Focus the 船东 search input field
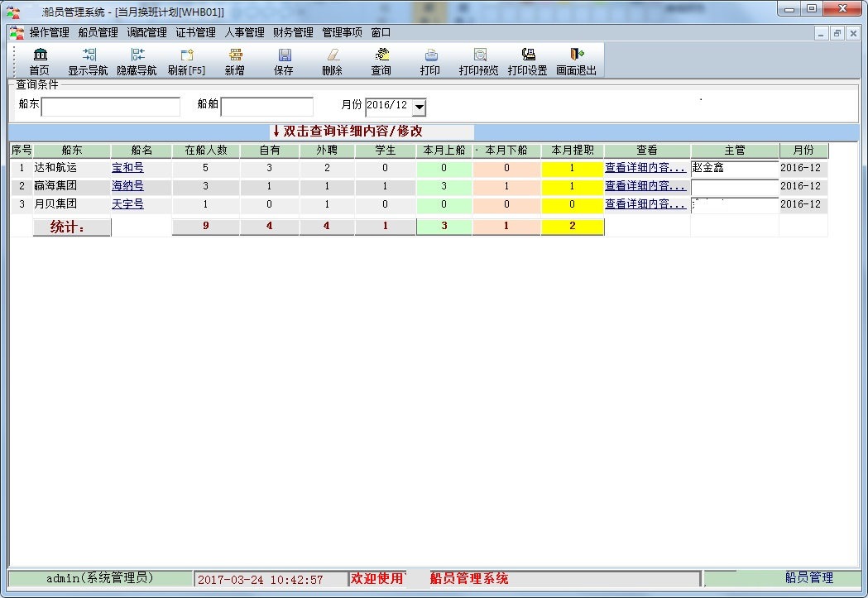This screenshot has height=598, width=868. (111, 106)
